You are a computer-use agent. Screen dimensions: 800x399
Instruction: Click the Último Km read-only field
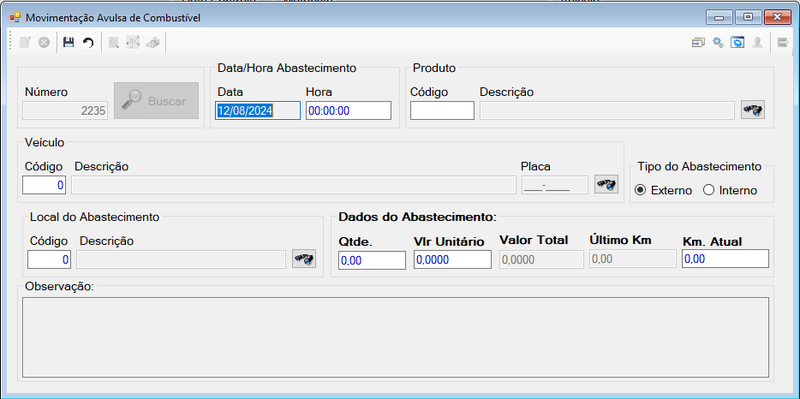tap(633, 259)
